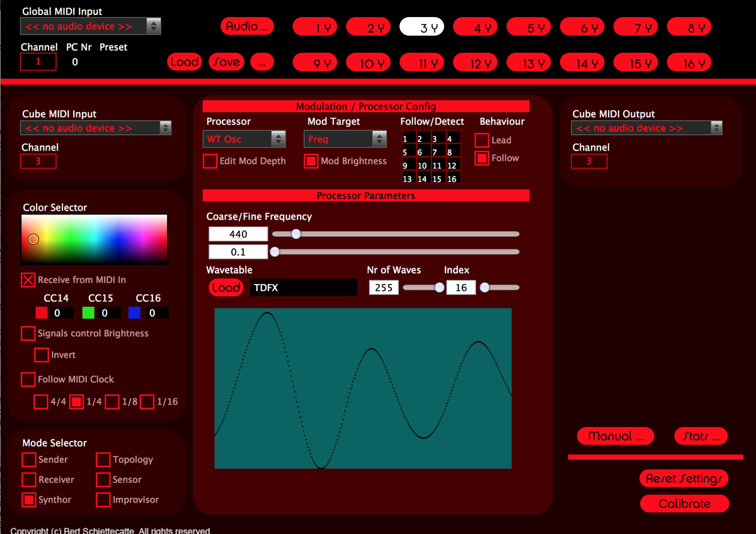Select cube button 10

(369, 62)
